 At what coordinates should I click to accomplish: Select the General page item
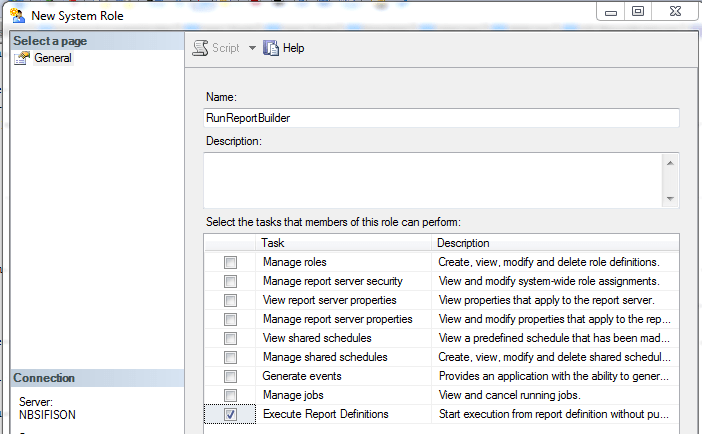click(52, 58)
